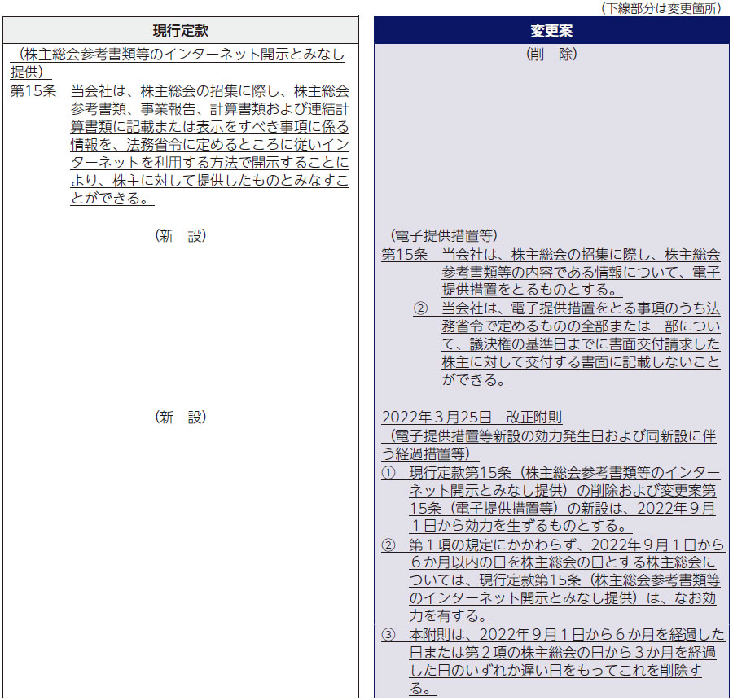Viewport: 733px width, 700px height.
Task: Click the line 6か月以内の日を株主総会の日とする株主総会に
Action: click(563, 562)
